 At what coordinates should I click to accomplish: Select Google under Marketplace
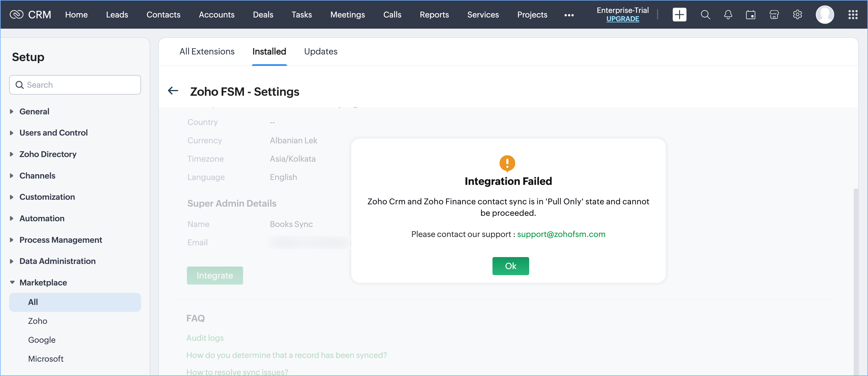(42, 340)
